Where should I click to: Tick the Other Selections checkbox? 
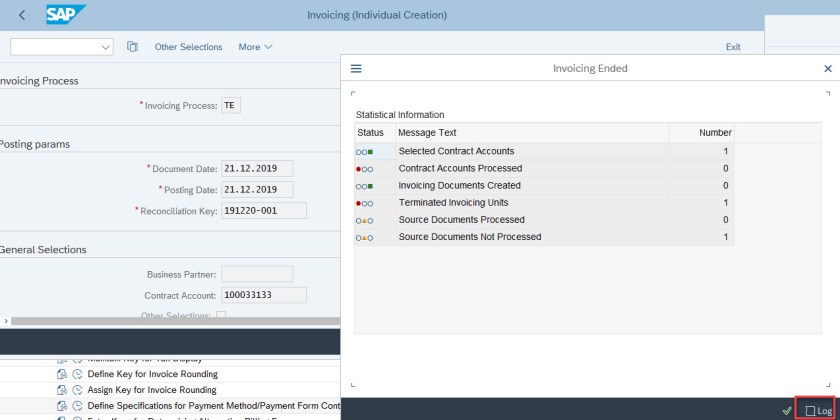[221, 316]
